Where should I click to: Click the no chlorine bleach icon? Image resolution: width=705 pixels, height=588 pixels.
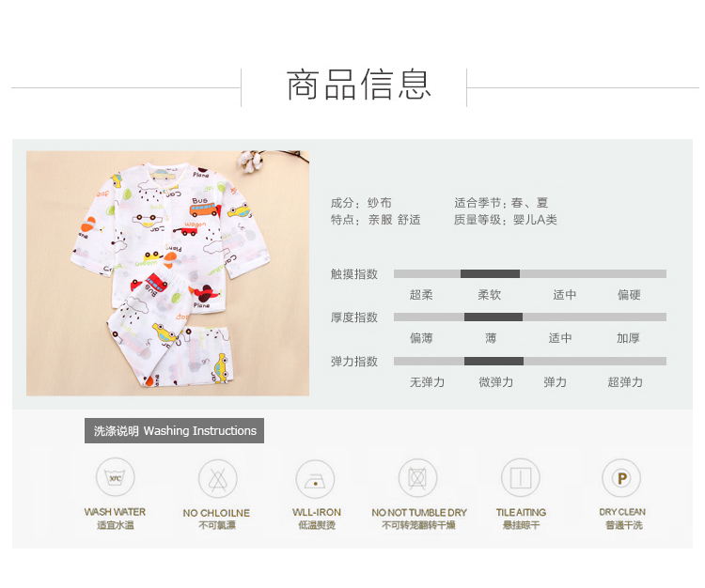(218, 479)
